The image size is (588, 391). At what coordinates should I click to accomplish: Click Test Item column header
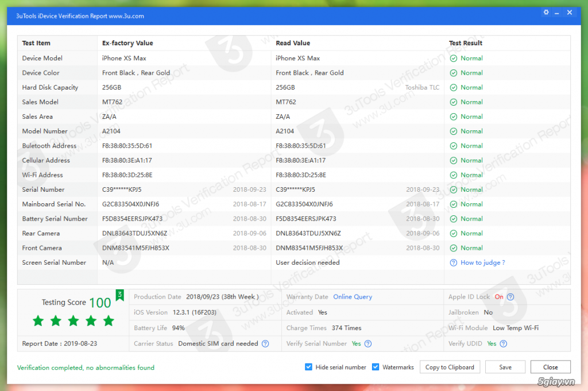point(36,43)
